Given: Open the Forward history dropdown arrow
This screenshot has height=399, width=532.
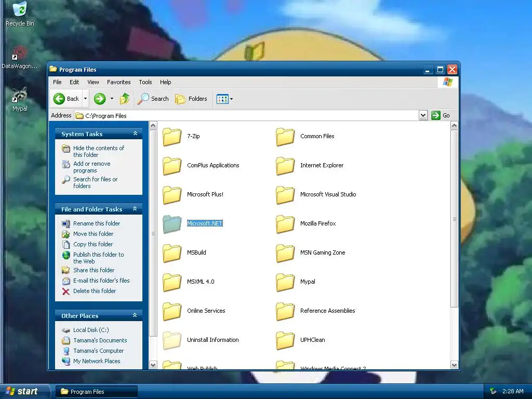Looking at the screenshot, I should tap(112, 99).
